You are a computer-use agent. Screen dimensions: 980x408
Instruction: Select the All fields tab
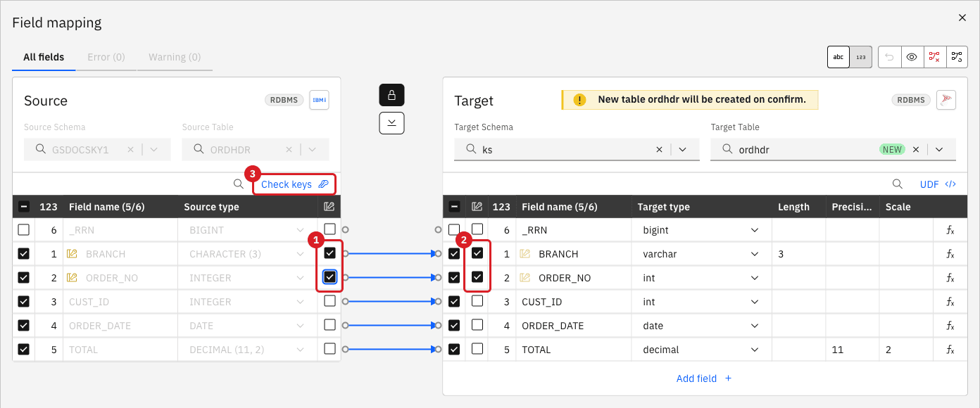tap(44, 57)
